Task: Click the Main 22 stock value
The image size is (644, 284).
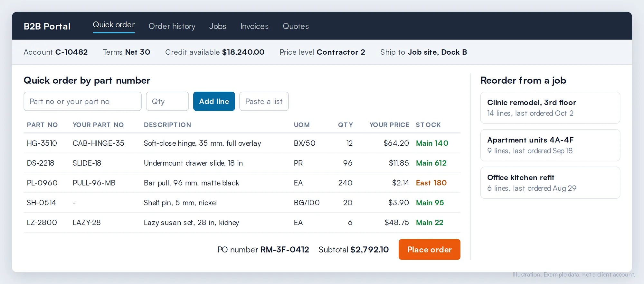Action: 430,223
